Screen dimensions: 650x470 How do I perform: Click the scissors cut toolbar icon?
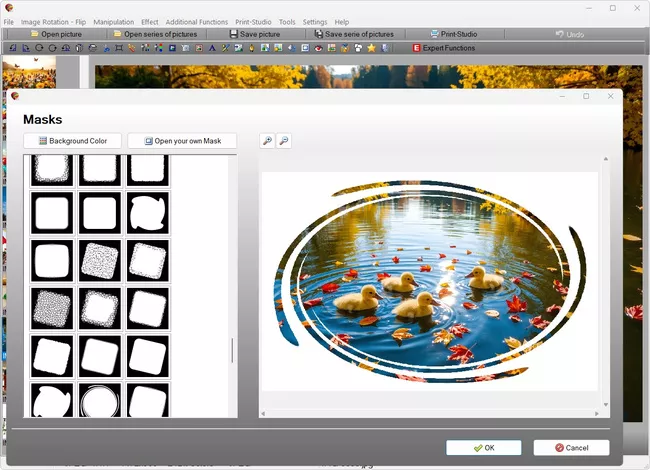click(106, 48)
